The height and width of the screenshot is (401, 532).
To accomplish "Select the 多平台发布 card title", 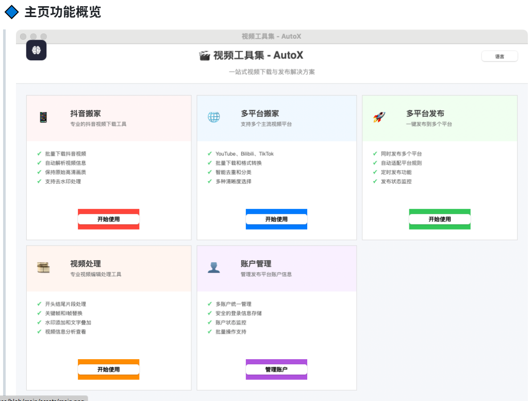I will coord(425,114).
